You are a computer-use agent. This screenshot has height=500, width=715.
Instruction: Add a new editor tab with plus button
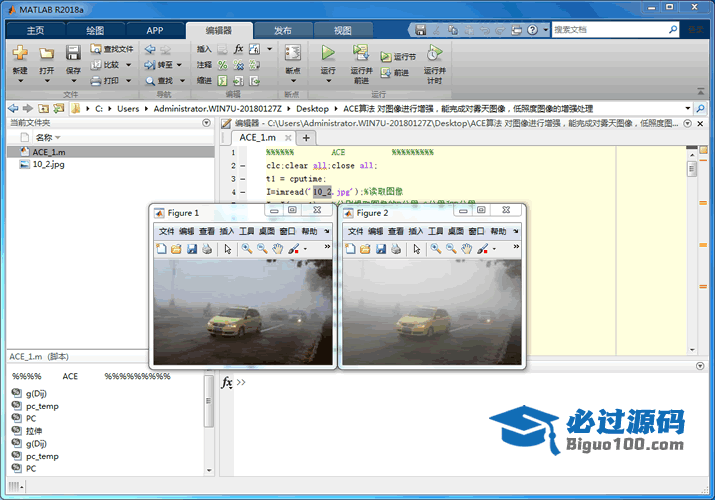306,137
